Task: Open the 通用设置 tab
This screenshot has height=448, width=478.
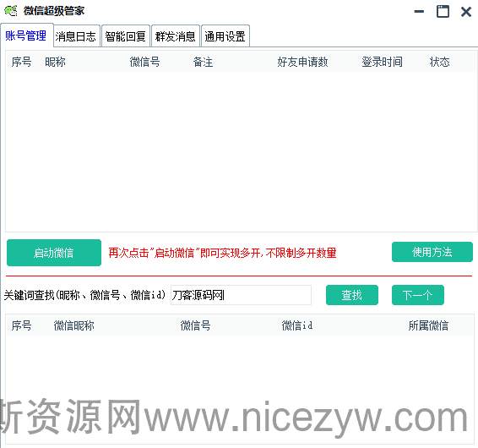Action: [x=225, y=36]
